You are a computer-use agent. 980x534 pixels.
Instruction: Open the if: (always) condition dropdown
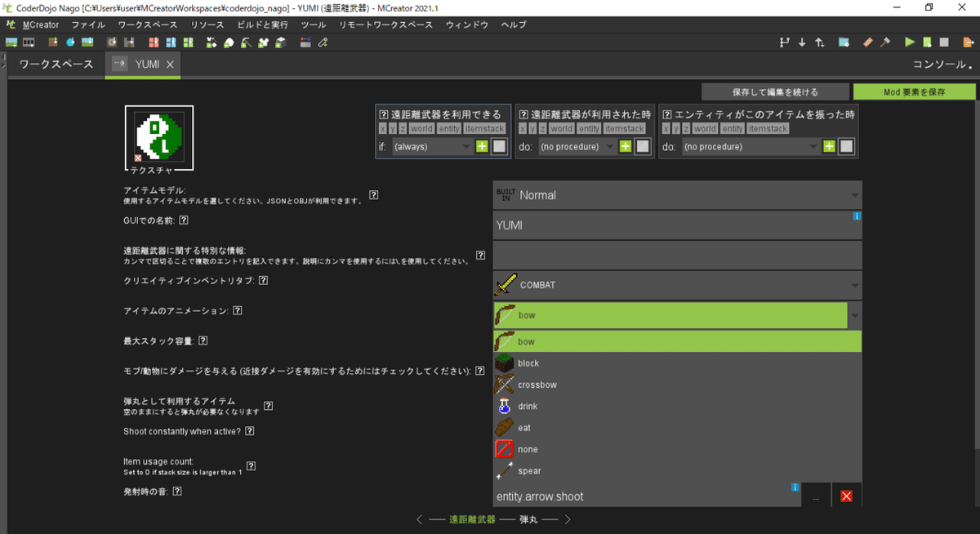(x=433, y=145)
